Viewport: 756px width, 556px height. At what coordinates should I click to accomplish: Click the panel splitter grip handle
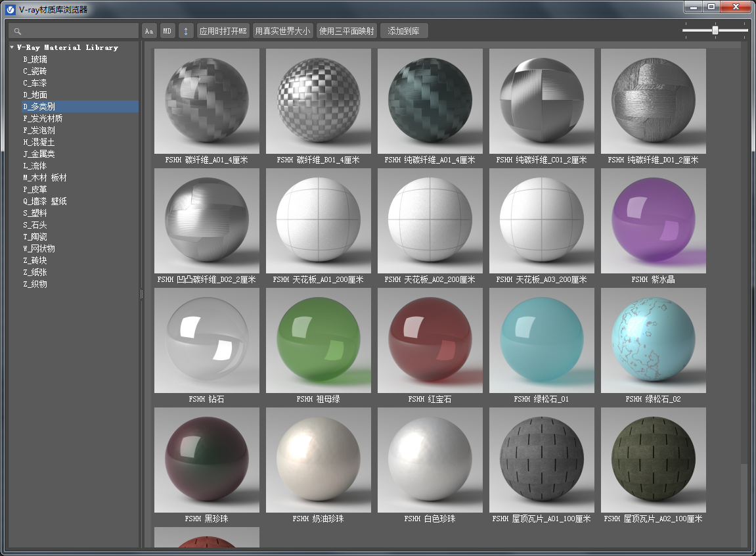click(x=141, y=294)
